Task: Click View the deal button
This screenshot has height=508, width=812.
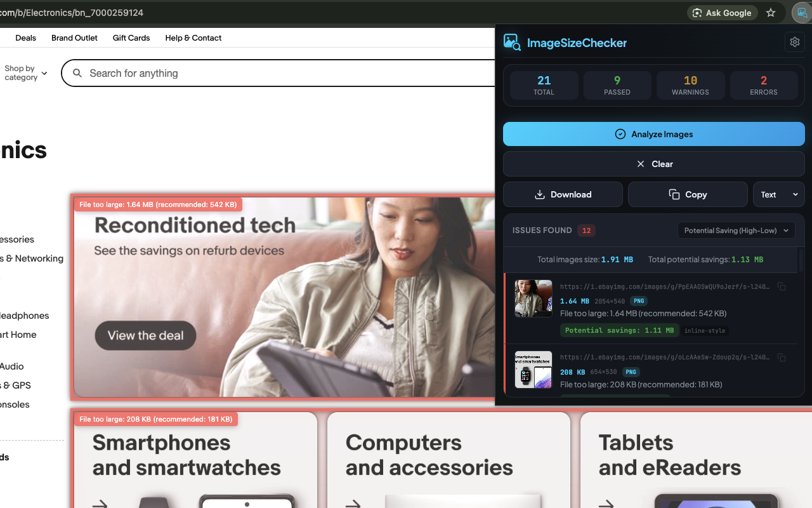Action: (x=145, y=335)
